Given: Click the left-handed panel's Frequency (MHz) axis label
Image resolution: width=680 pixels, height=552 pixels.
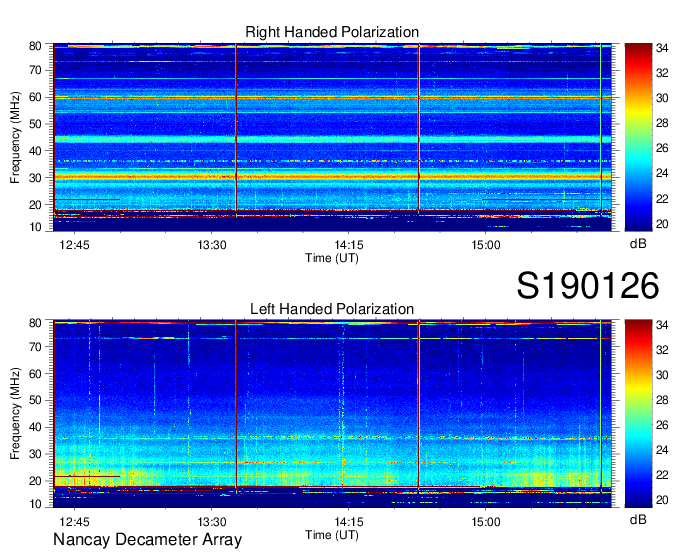Looking at the screenshot, I should pos(15,414).
